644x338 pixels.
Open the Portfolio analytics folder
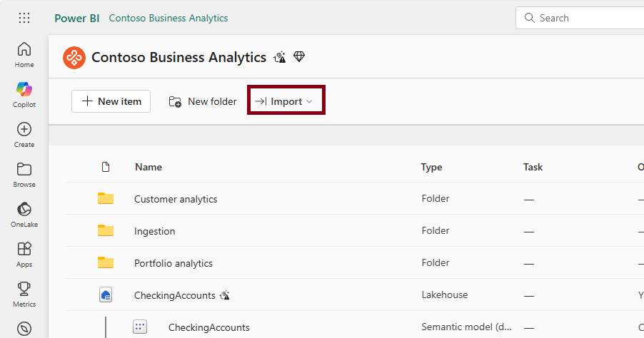point(173,263)
